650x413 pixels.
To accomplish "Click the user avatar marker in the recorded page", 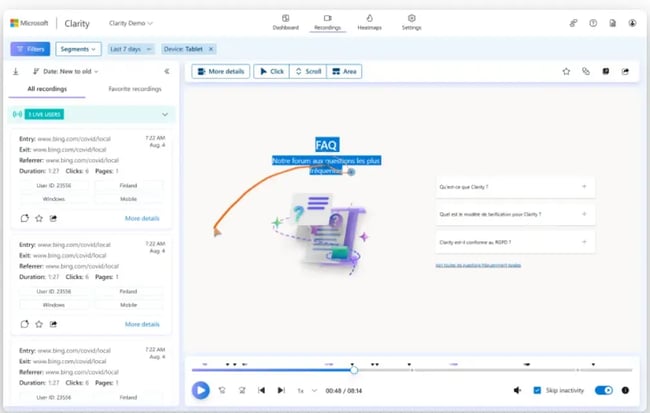I will (x=351, y=172).
